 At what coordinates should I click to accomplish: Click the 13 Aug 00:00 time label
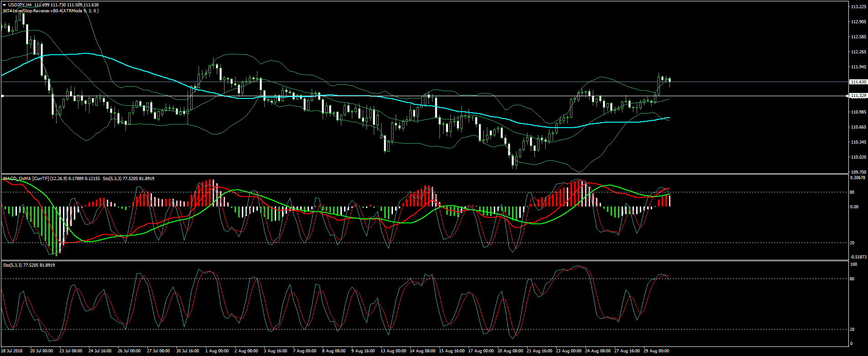click(393, 351)
